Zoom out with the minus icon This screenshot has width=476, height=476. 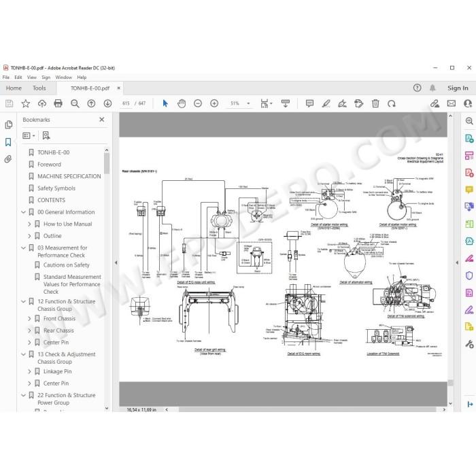(x=198, y=103)
